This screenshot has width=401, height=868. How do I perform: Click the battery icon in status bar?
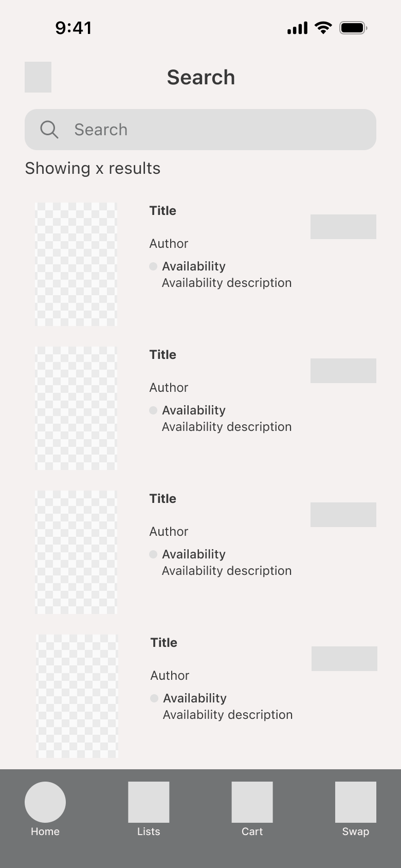(353, 28)
